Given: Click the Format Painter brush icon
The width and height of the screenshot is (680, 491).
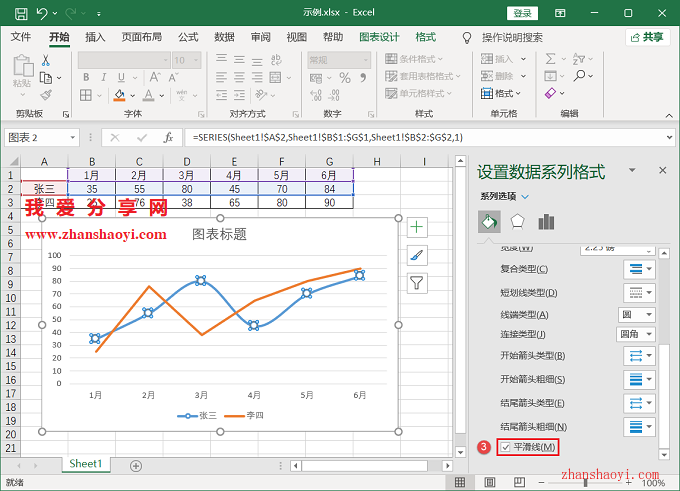Looking at the screenshot, I should (x=46, y=95).
